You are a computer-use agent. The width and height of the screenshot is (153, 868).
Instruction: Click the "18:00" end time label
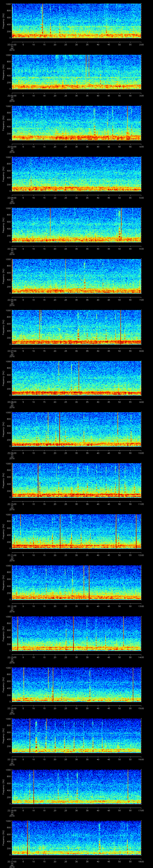[141, 861]
